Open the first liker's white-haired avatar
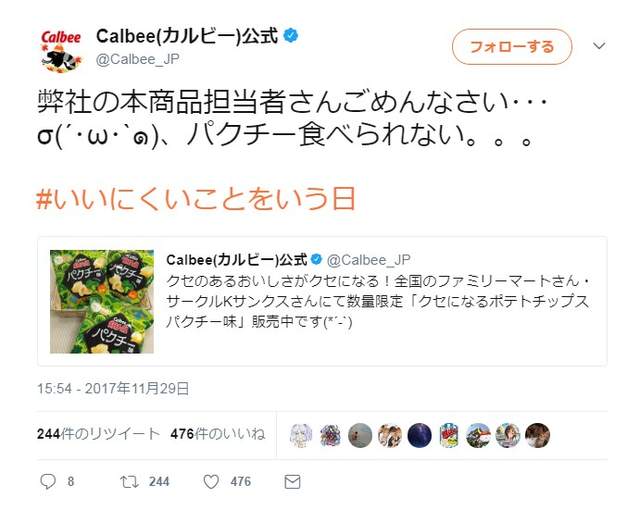This screenshot has width=640, height=510. (301, 435)
